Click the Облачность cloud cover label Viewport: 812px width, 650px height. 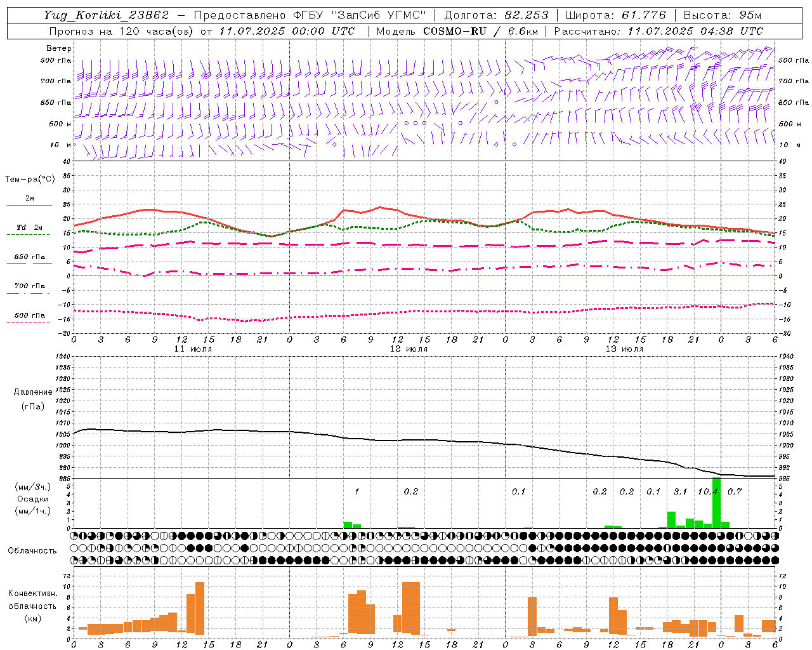(x=32, y=551)
